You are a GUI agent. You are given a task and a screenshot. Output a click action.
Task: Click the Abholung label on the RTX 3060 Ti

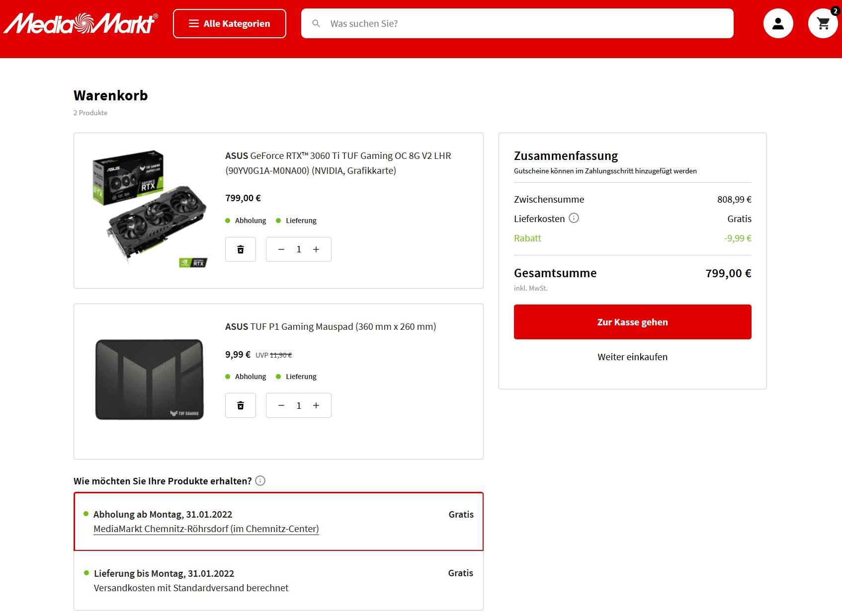click(x=251, y=221)
